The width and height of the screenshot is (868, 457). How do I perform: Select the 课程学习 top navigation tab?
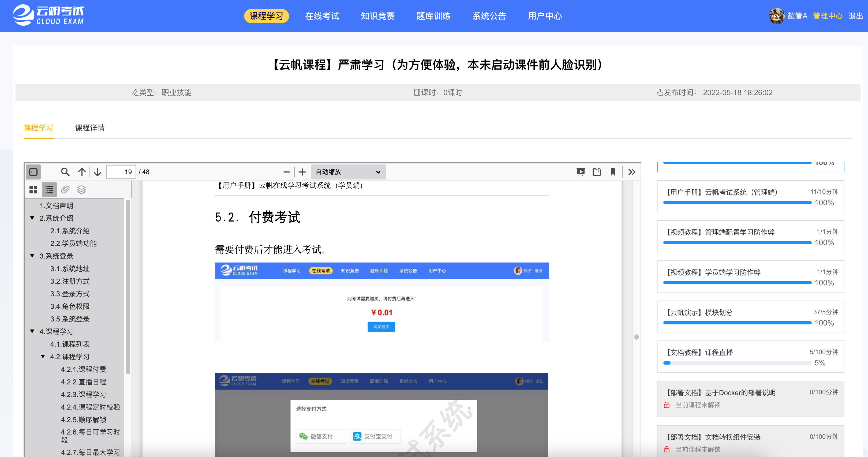(266, 16)
